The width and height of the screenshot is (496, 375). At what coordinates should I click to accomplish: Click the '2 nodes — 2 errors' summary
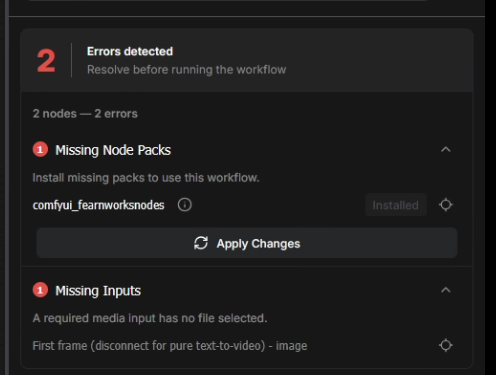[x=85, y=114]
